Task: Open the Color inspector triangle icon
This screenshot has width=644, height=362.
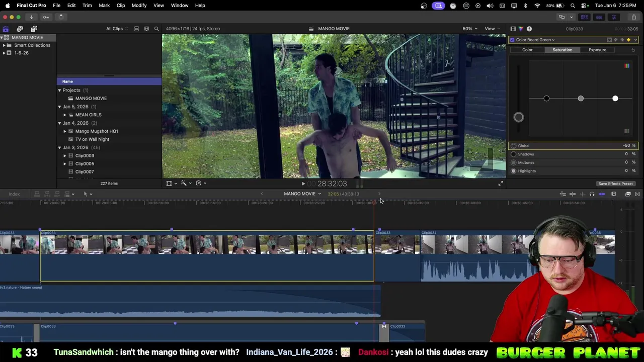Action: point(521,29)
